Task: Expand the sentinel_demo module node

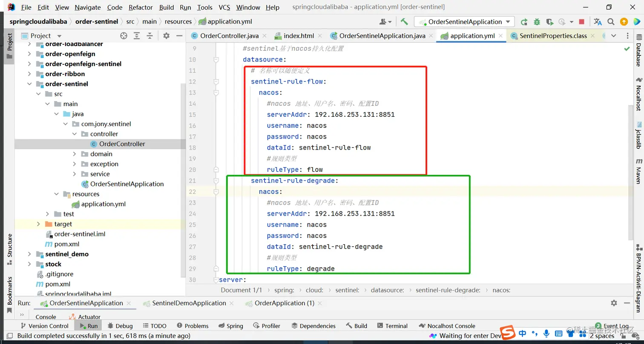Action: [x=29, y=254]
